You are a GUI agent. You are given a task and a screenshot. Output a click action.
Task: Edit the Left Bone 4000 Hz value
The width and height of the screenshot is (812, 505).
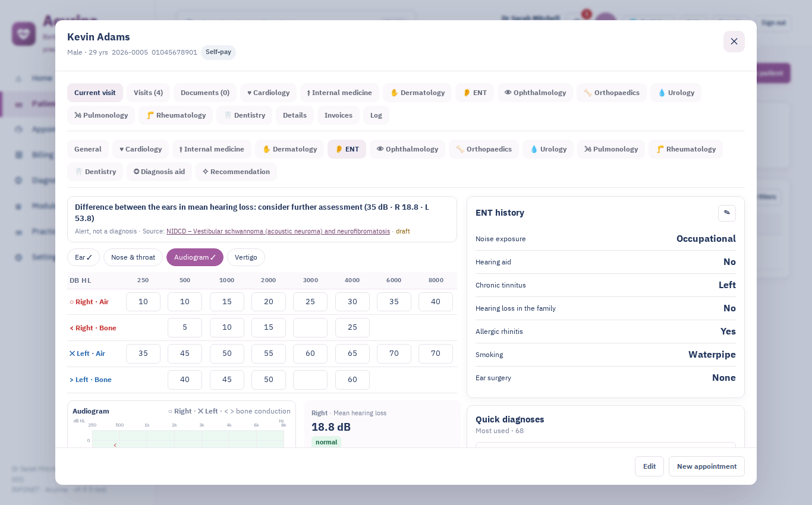point(353,380)
